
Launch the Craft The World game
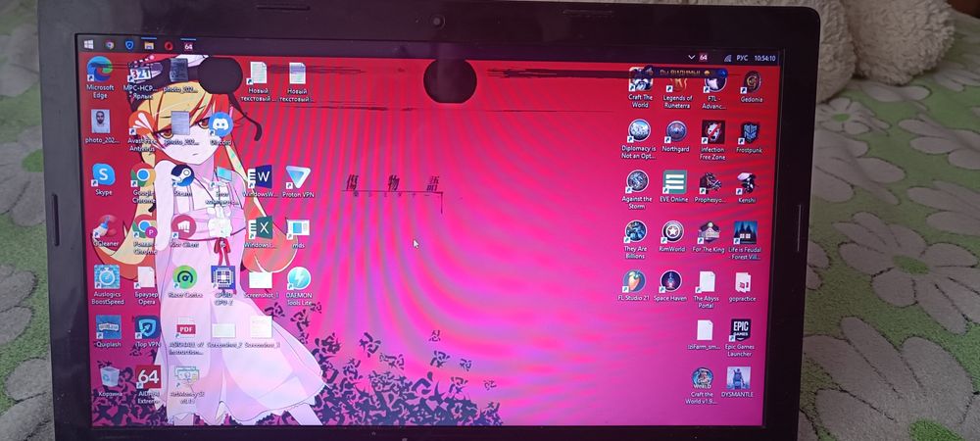tap(640, 87)
